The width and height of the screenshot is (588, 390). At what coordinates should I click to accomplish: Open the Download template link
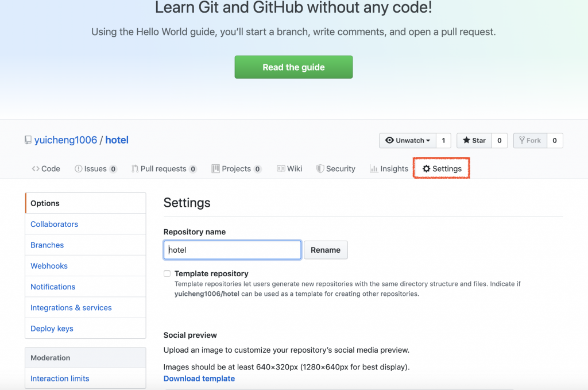[x=199, y=379]
